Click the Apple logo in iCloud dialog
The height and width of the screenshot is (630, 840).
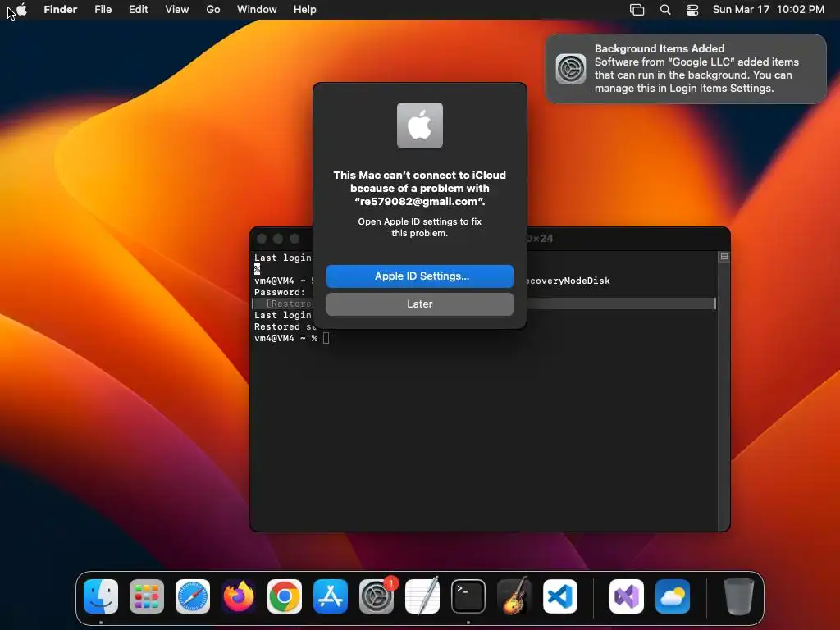(419, 126)
